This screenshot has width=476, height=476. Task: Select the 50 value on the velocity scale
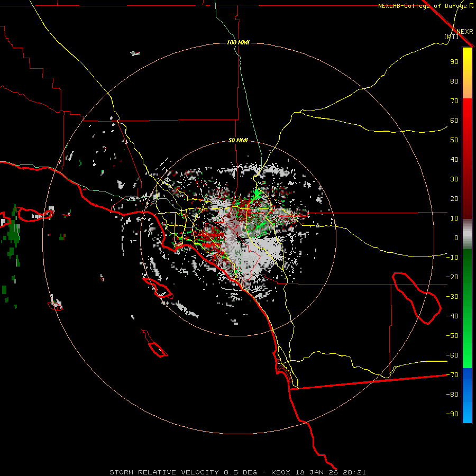click(x=454, y=140)
